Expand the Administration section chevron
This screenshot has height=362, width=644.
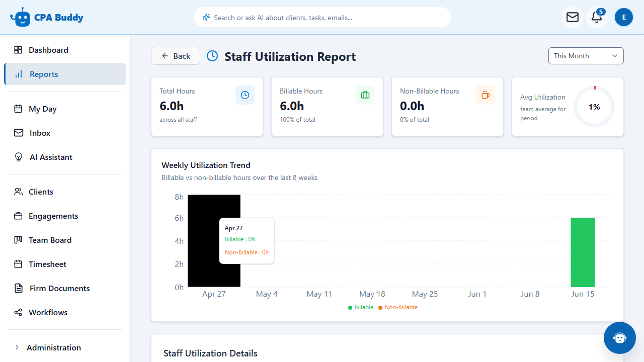click(x=17, y=347)
